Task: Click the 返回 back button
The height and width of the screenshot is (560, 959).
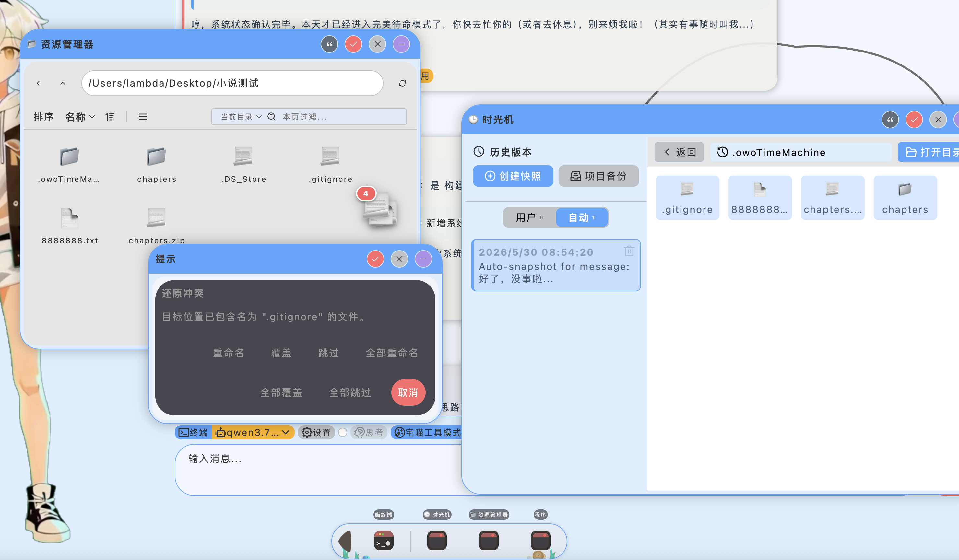Action: click(679, 152)
